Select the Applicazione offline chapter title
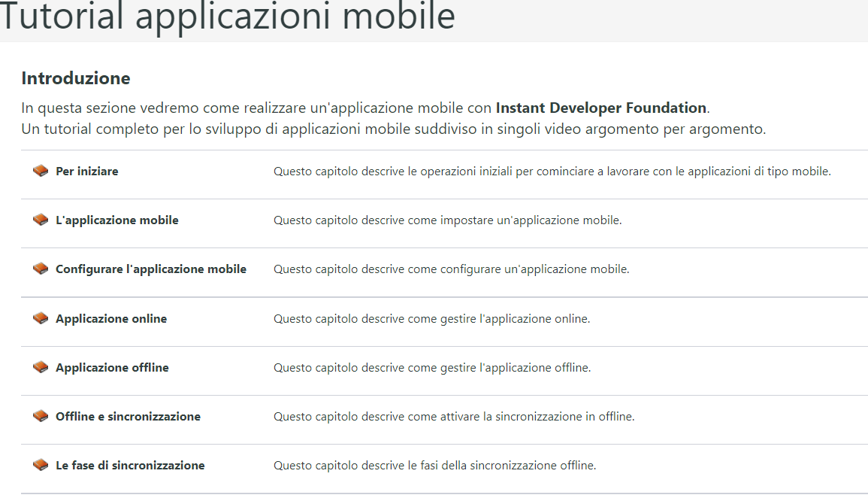Image resolution: width=868 pixels, height=498 pixels. coord(112,368)
